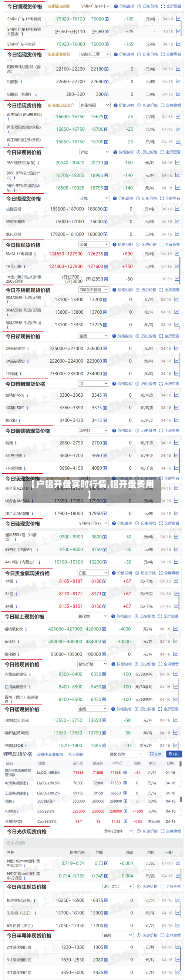Open trend chart for 氧化钬 row
This screenshot has width=185, height=980.
click(175, 641)
